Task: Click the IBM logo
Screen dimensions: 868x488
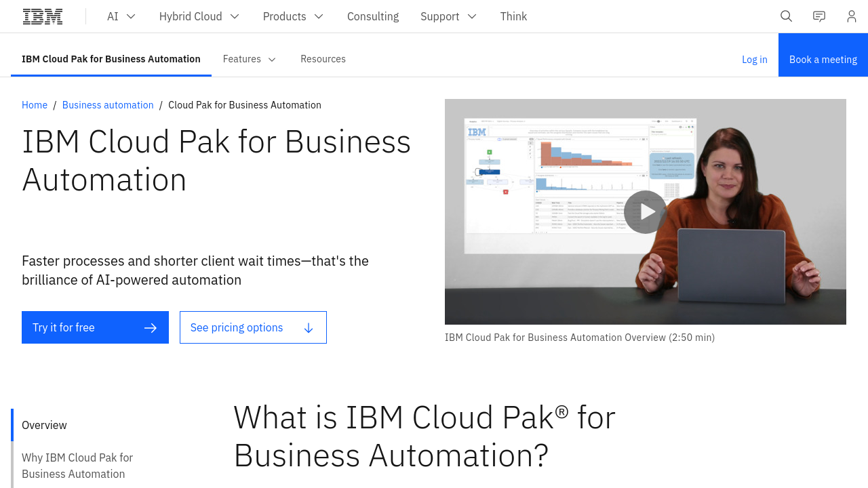Action: tap(42, 15)
